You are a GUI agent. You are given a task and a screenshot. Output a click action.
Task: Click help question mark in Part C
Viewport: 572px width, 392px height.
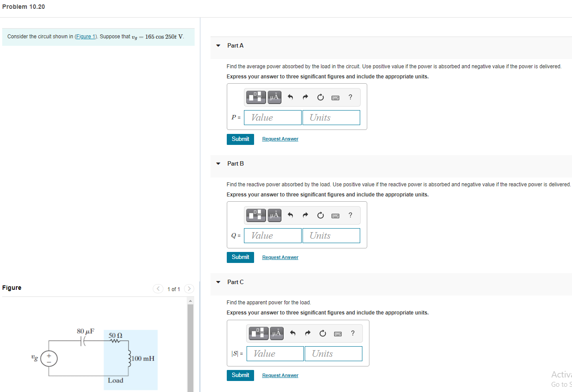point(353,333)
